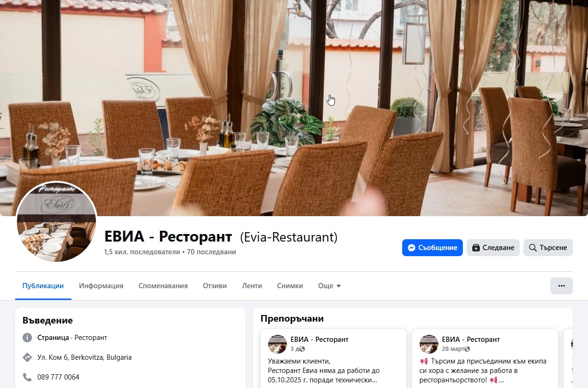This screenshot has height=388, width=588.
Task: Open the ЕВИА restaurant profile picture
Action: click(56, 222)
